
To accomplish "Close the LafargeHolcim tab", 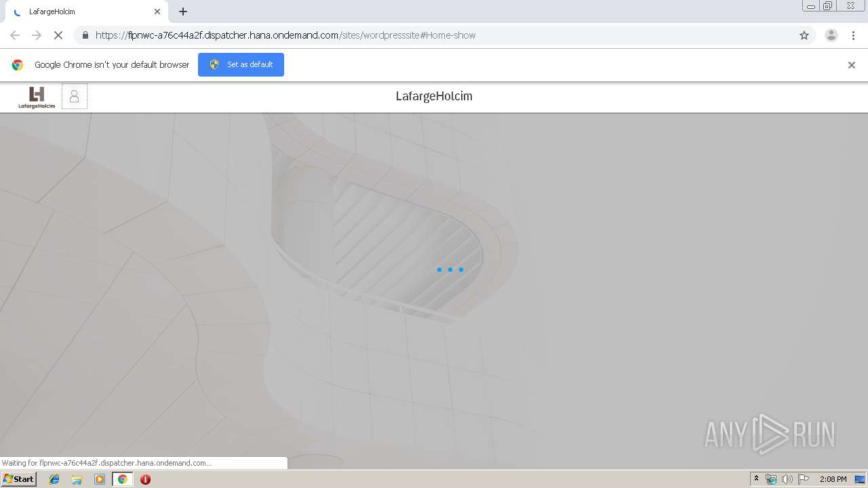I will (157, 12).
